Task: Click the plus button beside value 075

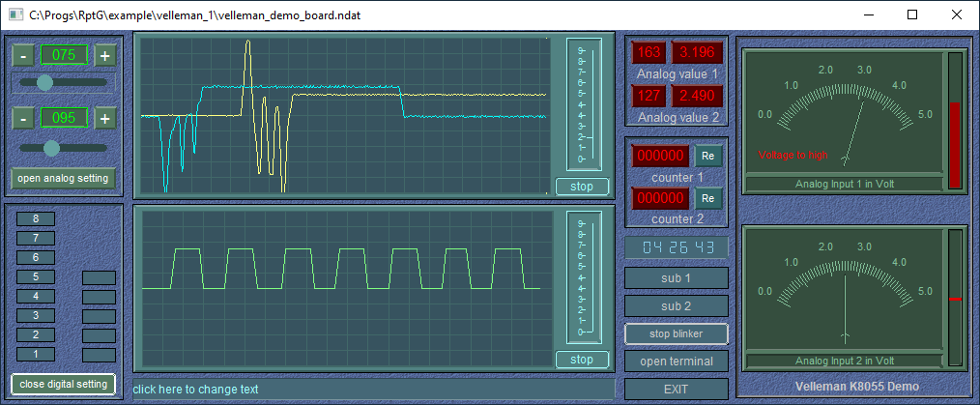Action: point(105,55)
